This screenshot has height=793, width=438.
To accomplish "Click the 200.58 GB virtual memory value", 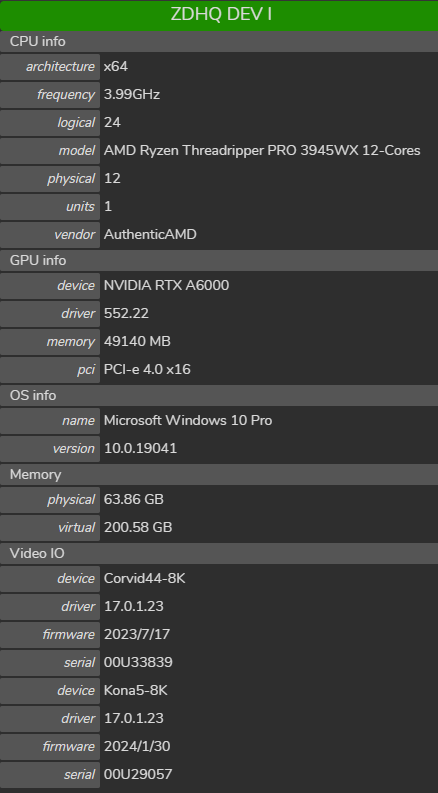I will 138,527.
